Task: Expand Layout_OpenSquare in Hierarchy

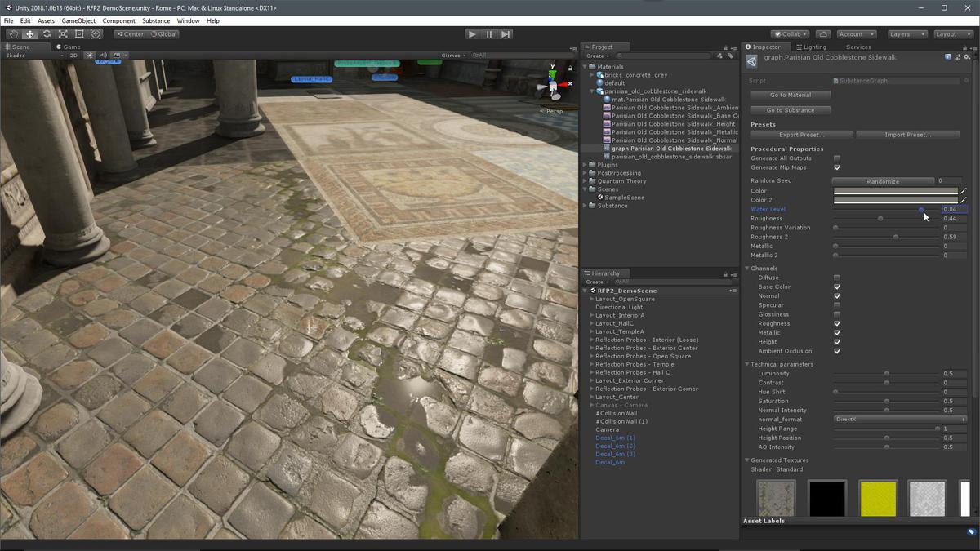Action: (592, 299)
